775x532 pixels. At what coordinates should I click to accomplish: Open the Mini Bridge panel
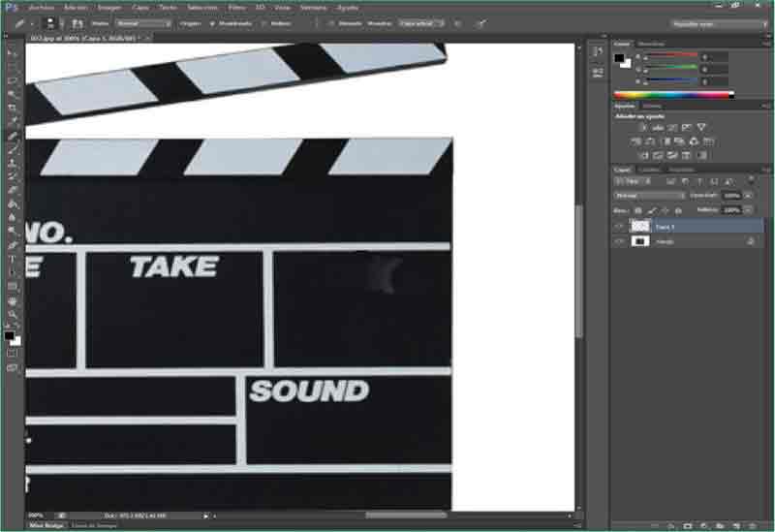click(x=46, y=525)
